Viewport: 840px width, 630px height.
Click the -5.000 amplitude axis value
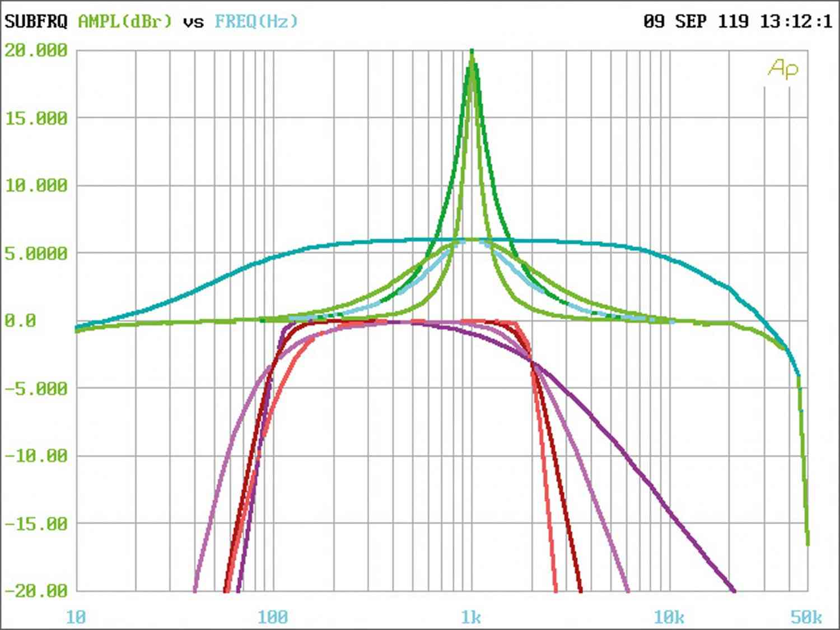(x=36, y=388)
